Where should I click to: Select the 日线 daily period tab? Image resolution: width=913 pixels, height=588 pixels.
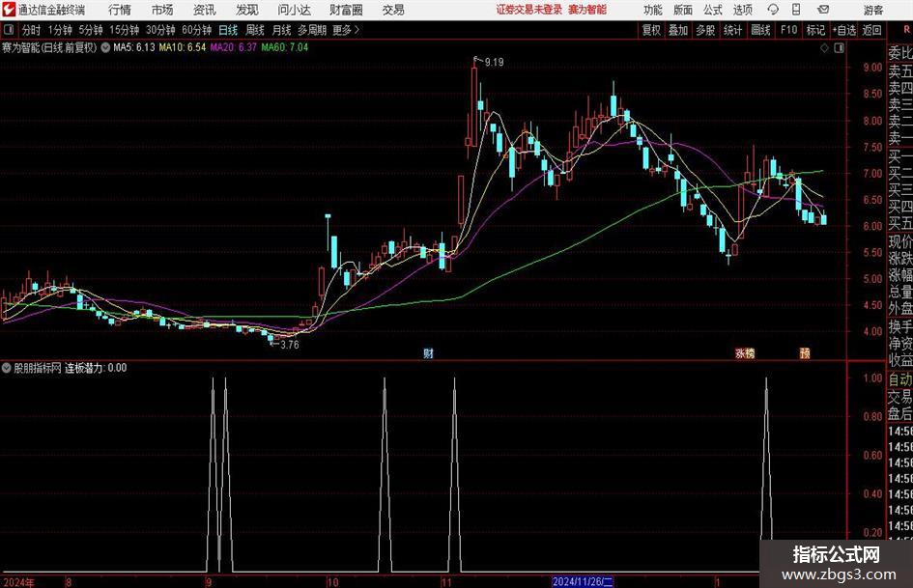coord(228,30)
